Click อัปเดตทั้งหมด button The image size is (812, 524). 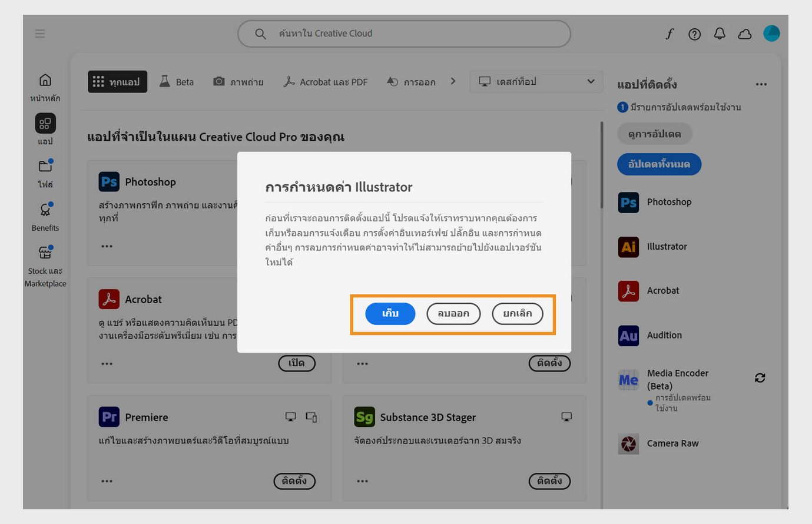tap(659, 164)
